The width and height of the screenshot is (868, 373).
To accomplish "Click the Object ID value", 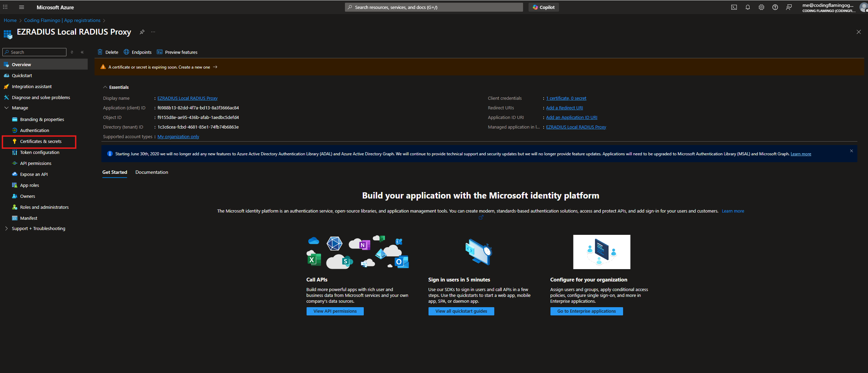I will pyautogui.click(x=198, y=117).
